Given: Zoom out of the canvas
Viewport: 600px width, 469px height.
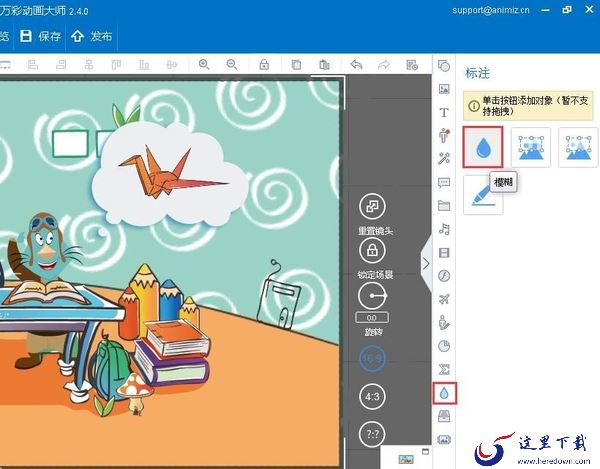Looking at the screenshot, I should (x=232, y=65).
